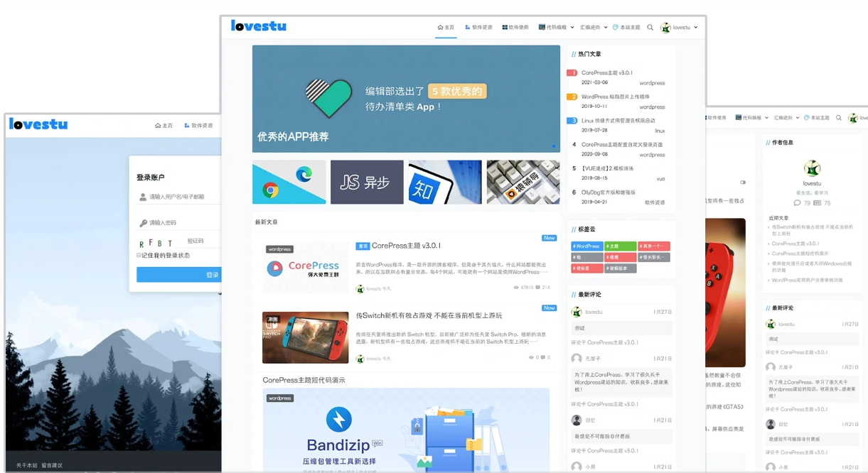Open CorePress主题短代码演示 article title
The image size is (868, 473).
coord(304,380)
